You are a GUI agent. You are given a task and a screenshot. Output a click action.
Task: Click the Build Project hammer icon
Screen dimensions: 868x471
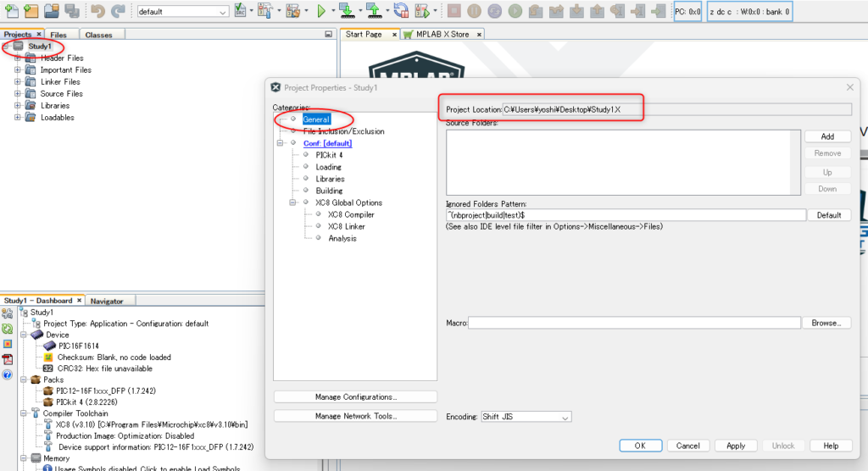click(264, 12)
